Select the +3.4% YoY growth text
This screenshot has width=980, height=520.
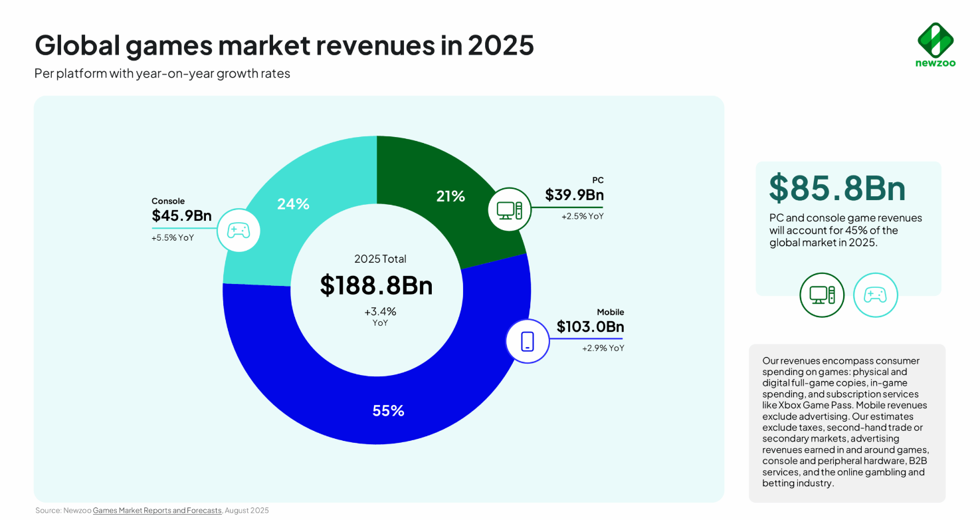pyautogui.click(x=380, y=317)
